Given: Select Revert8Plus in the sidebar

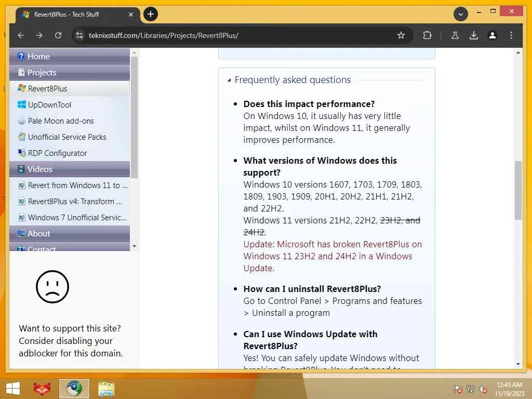Looking at the screenshot, I should click(70, 88).
